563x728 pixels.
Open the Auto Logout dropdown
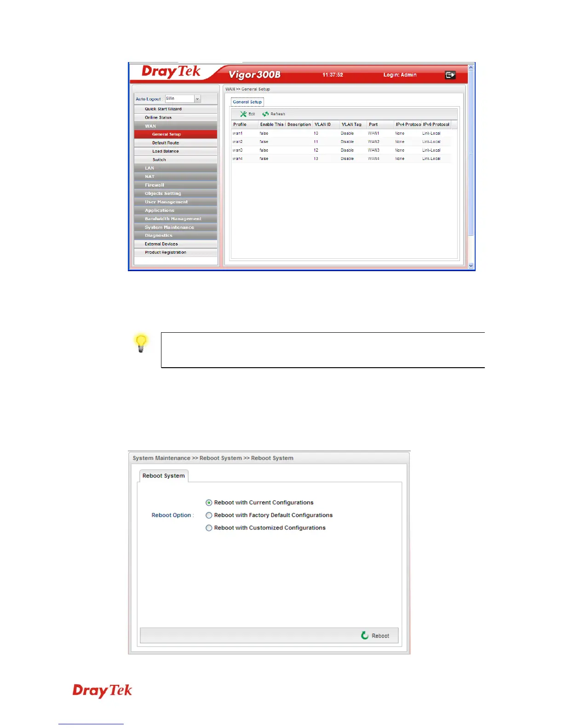pyautogui.click(x=197, y=99)
